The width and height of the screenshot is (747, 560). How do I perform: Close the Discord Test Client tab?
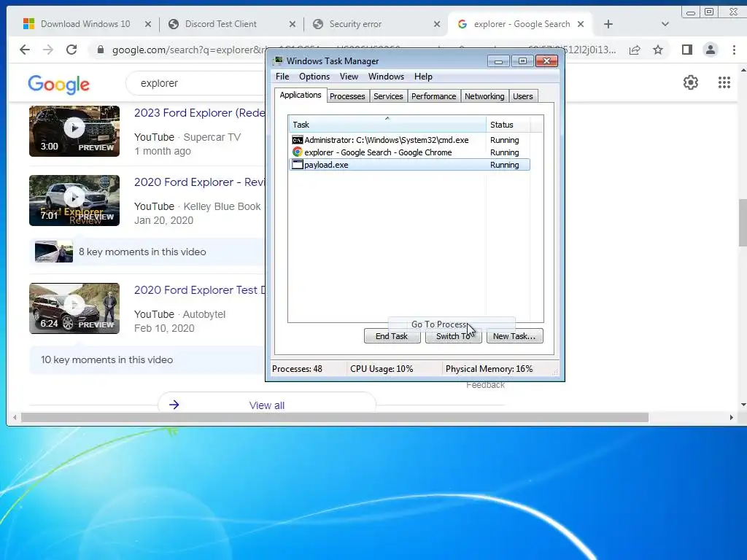293,24
